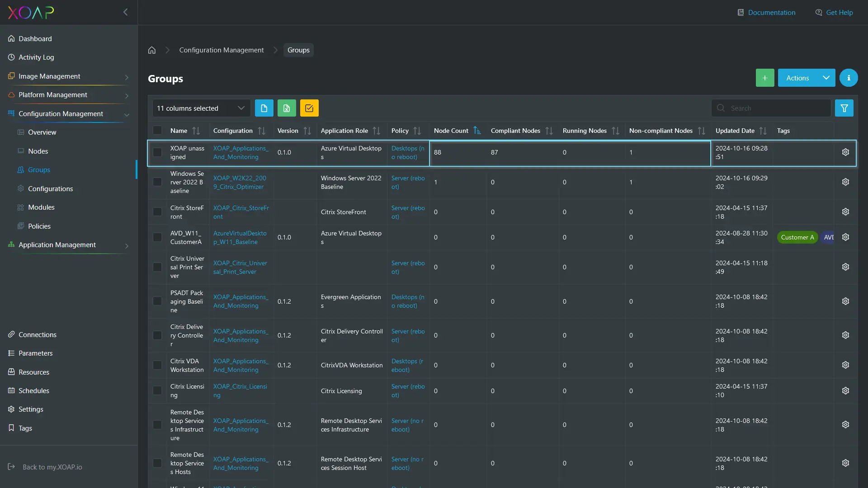Sort by Compliant Nodes column arrows
Image resolution: width=868 pixels, height=488 pixels.
point(549,131)
